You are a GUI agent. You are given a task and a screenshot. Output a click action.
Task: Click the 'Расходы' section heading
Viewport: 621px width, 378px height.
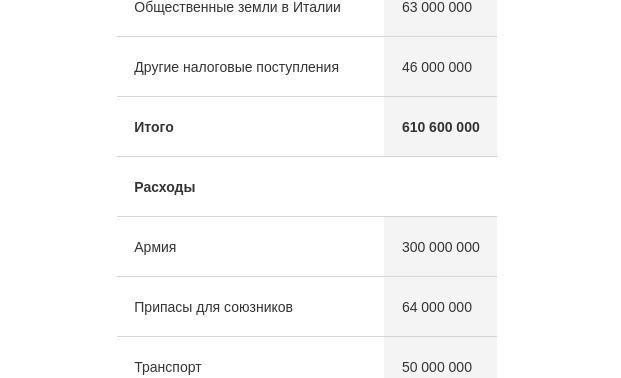coord(165,187)
